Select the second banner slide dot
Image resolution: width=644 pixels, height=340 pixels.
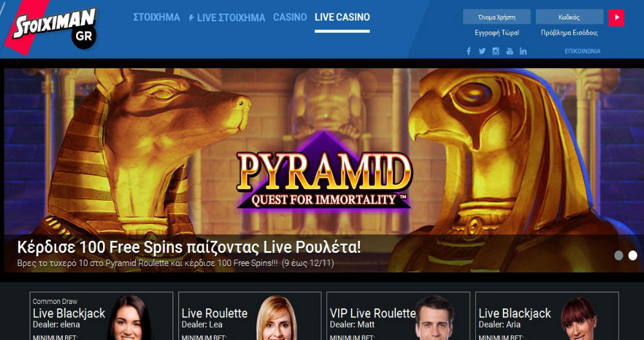pyautogui.click(x=633, y=256)
